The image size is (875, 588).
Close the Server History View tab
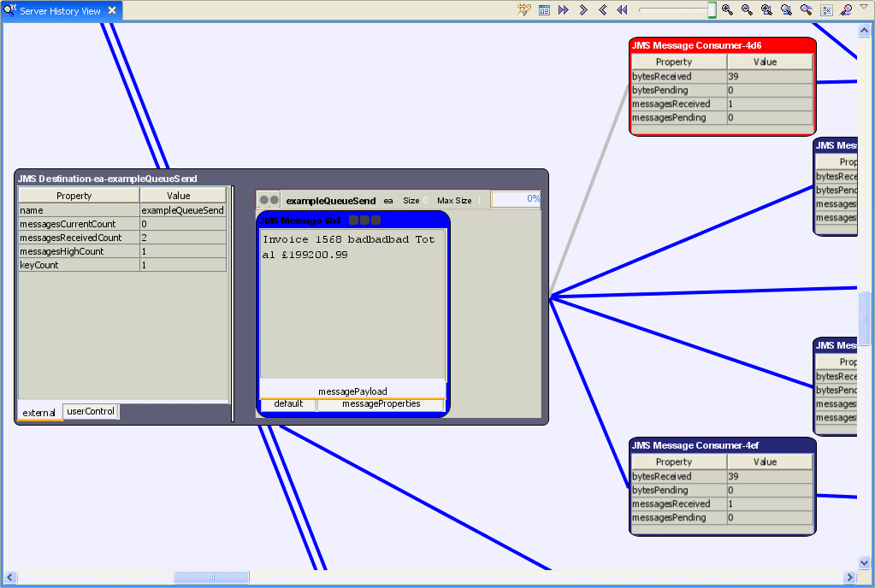coord(112,11)
